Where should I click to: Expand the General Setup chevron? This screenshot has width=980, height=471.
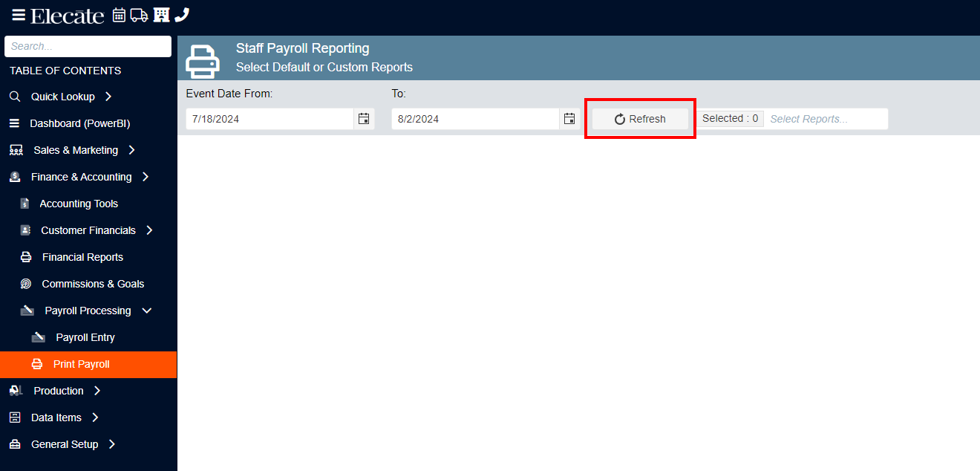[x=112, y=444]
